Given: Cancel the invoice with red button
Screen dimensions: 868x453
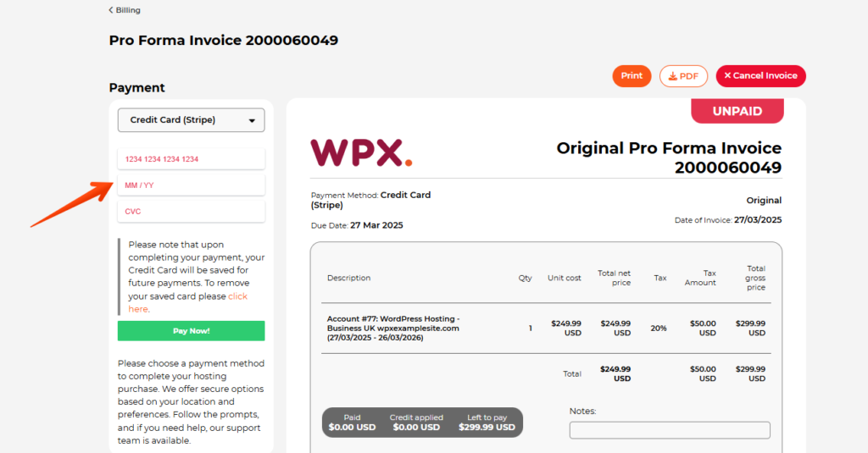Looking at the screenshot, I should (760, 75).
